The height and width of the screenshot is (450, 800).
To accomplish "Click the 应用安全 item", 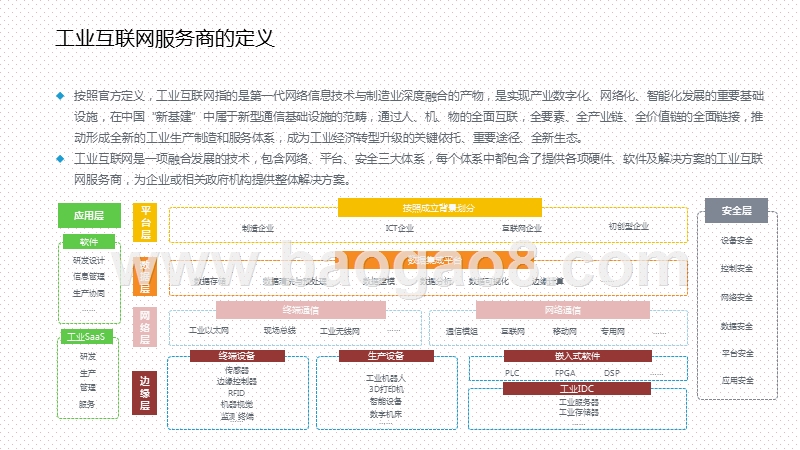I will click(x=737, y=381).
